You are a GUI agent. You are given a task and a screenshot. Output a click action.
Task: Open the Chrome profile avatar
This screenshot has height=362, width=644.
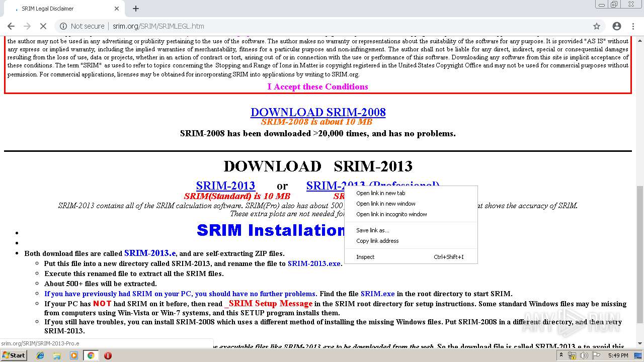(617, 26)
